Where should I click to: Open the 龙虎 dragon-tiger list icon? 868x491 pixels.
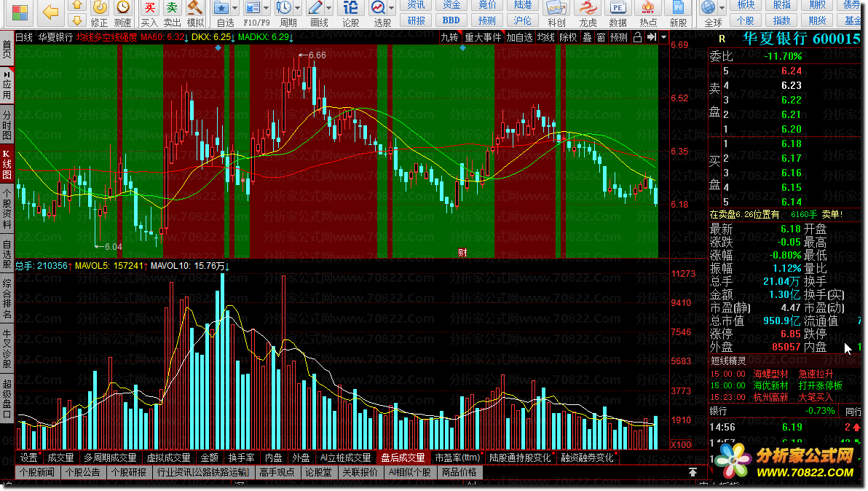click(x=588, y=13)
